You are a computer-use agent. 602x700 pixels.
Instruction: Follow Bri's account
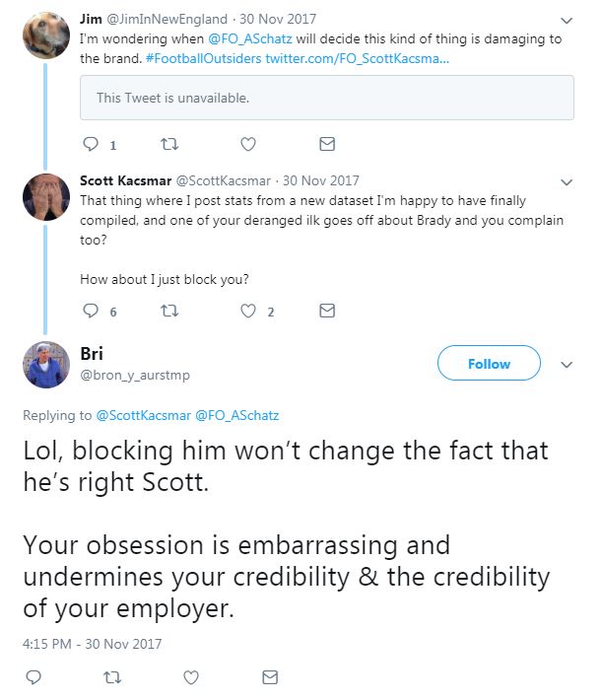tap(489, 364)
